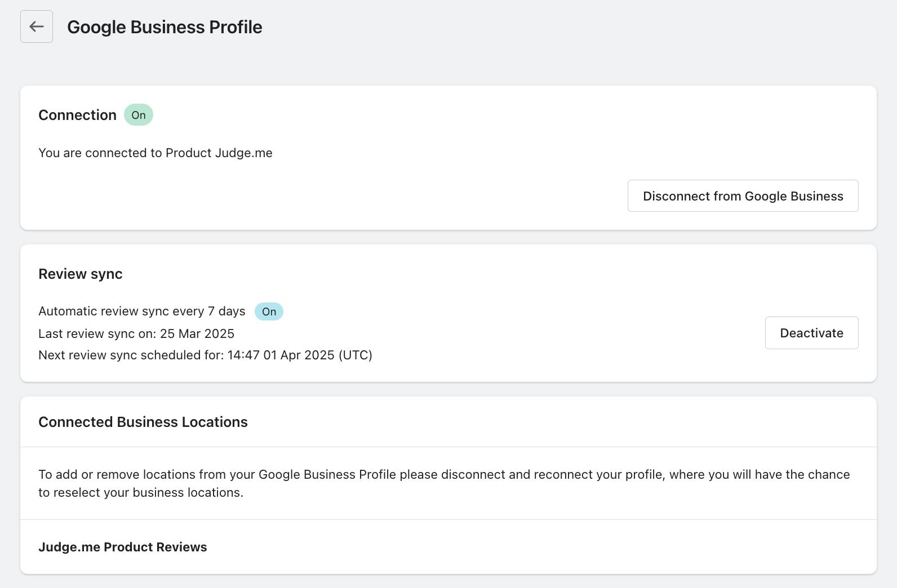Click the Connected Business Locations heading
This screenshot has height=588, width=897.
tap(143, 422)
